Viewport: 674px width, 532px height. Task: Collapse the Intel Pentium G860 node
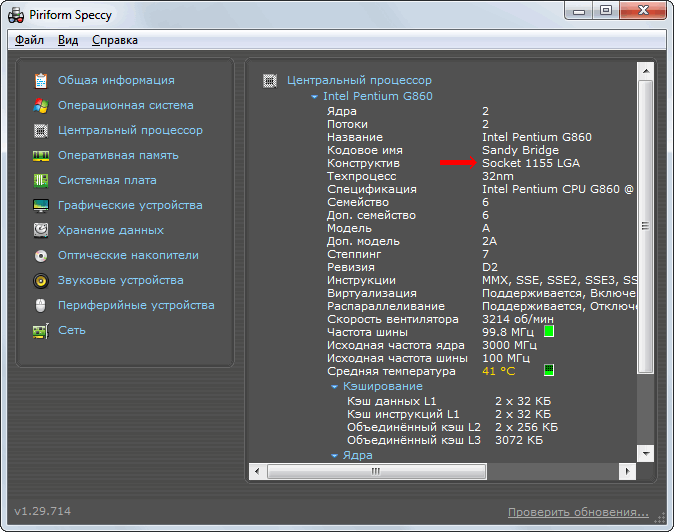point(314,97)
